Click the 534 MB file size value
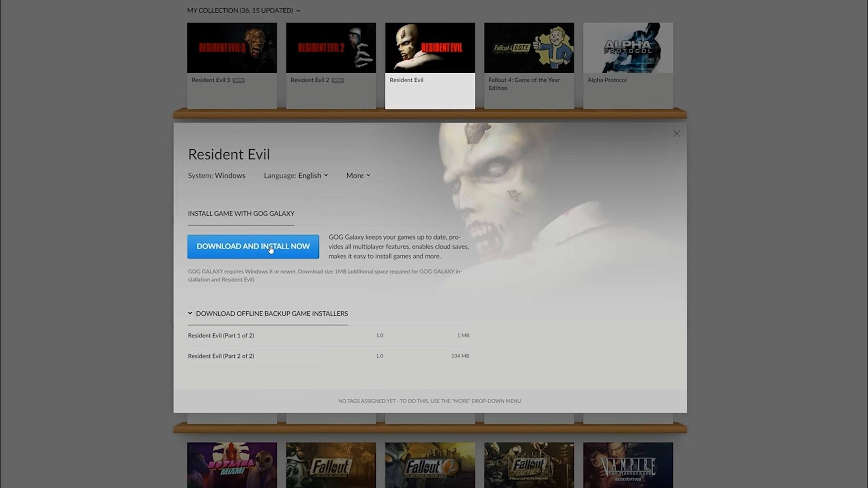The width and height of the screenshot is (868, 488). point(460,356)
